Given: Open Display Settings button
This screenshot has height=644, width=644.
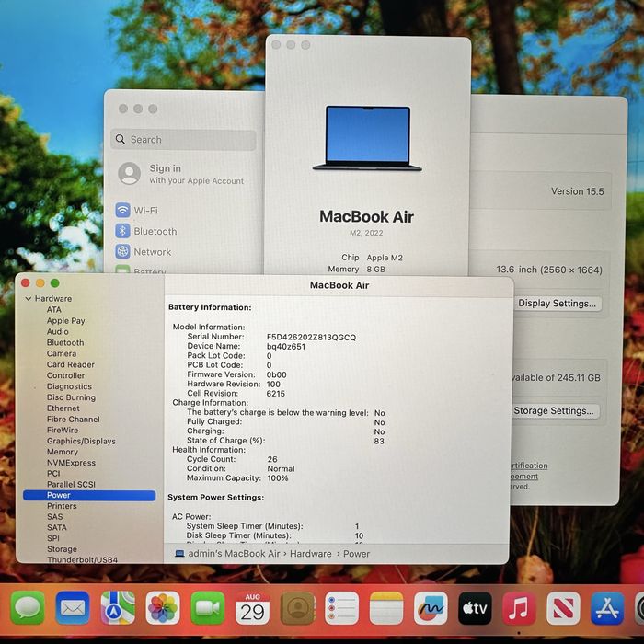Looking at the screenshot, I should [557, 303].
